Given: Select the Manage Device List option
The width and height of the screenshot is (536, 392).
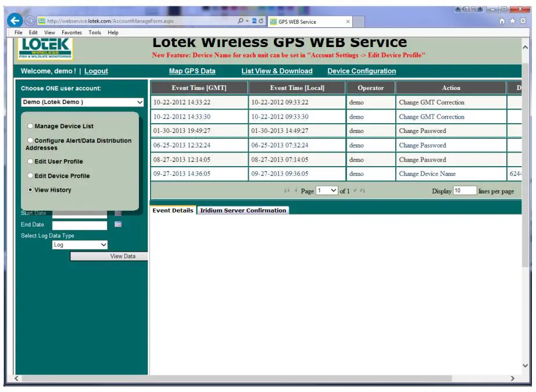Looking at the screenshot, I should 64,126.
